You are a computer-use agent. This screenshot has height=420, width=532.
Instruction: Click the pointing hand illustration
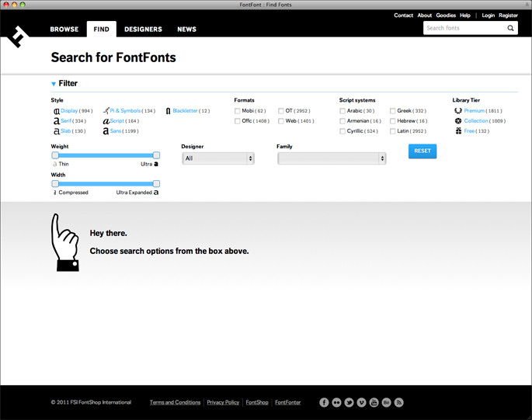(x=65, y=242)
